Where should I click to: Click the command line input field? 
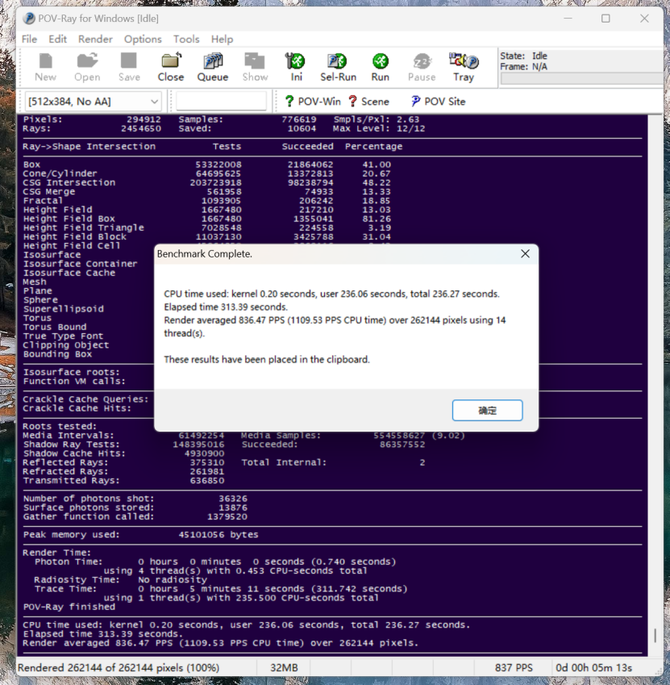pos(221,101)
